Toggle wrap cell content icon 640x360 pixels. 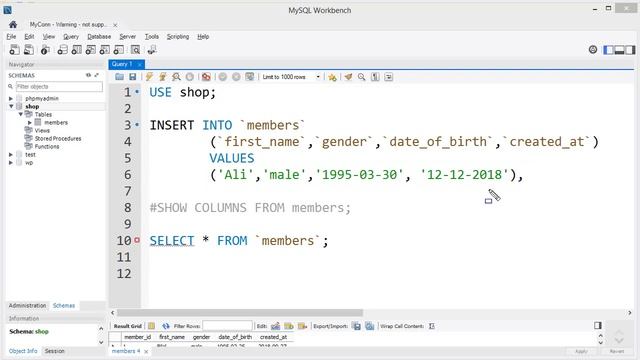coord(431,326)
